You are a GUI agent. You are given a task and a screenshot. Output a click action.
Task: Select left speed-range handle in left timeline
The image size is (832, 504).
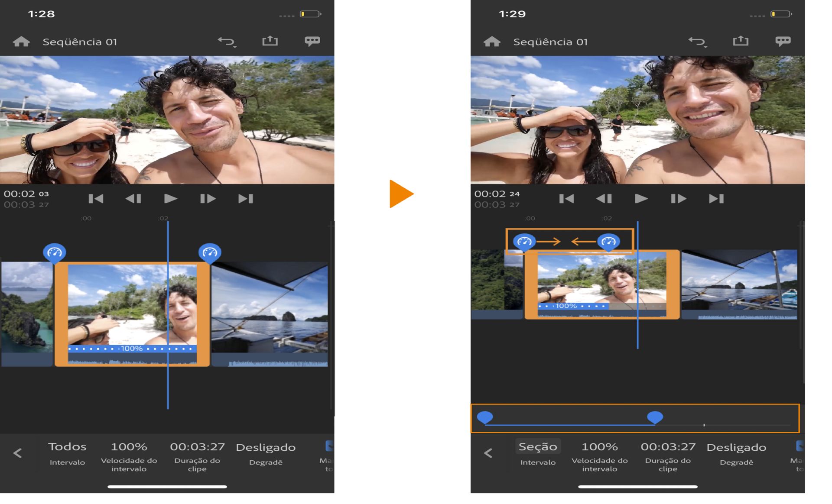[x=54, y=252]
